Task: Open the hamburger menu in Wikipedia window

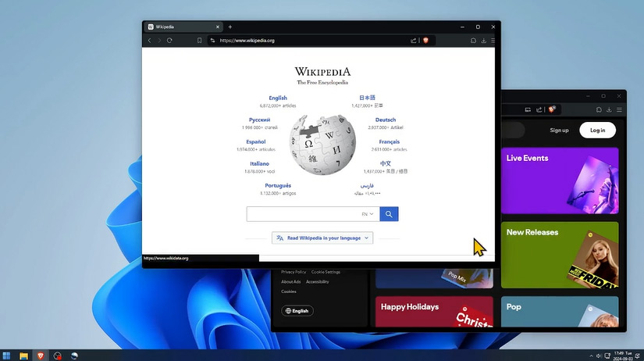Action: coord(493,41)
